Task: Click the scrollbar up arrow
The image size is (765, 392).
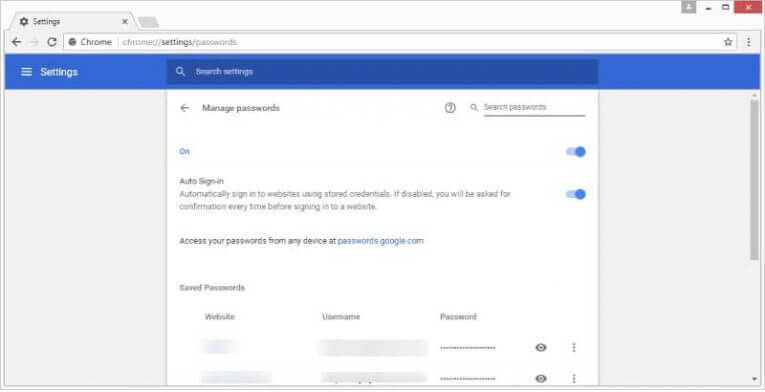Action: click(x=754, y=95)
